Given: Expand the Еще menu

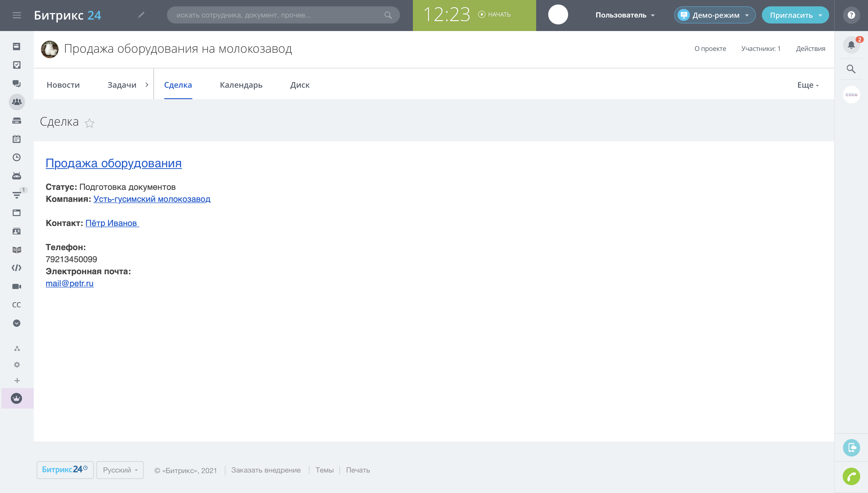Looking at the screenshot, I should 807,85.
